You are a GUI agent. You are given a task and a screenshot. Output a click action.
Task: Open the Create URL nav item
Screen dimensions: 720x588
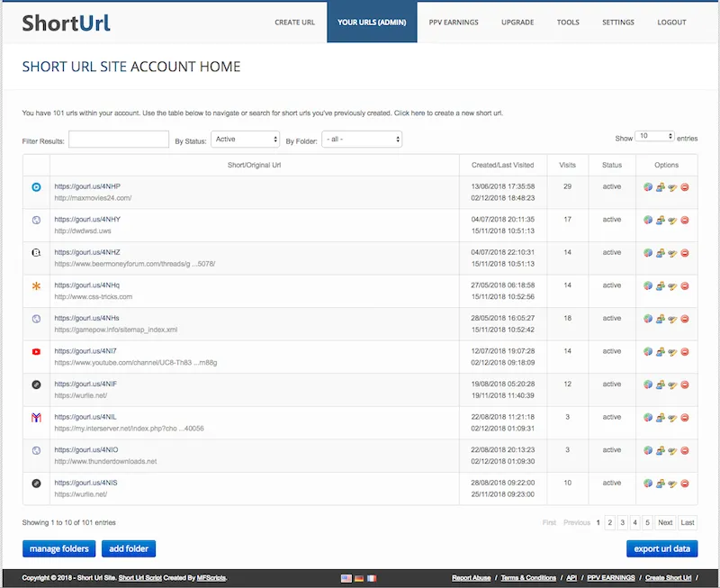tap(294, 23)
